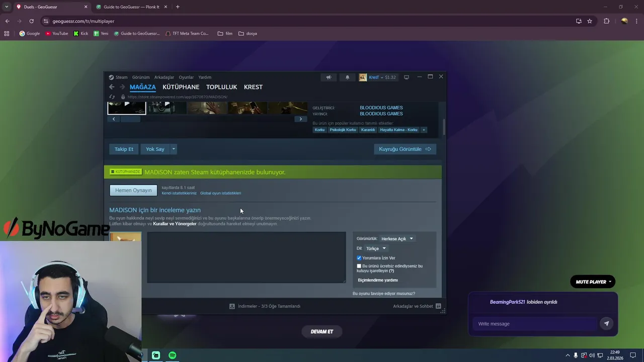Bookmark this page with the star icon
Viewport: 644px width, 362px height.
coord(590,21)
